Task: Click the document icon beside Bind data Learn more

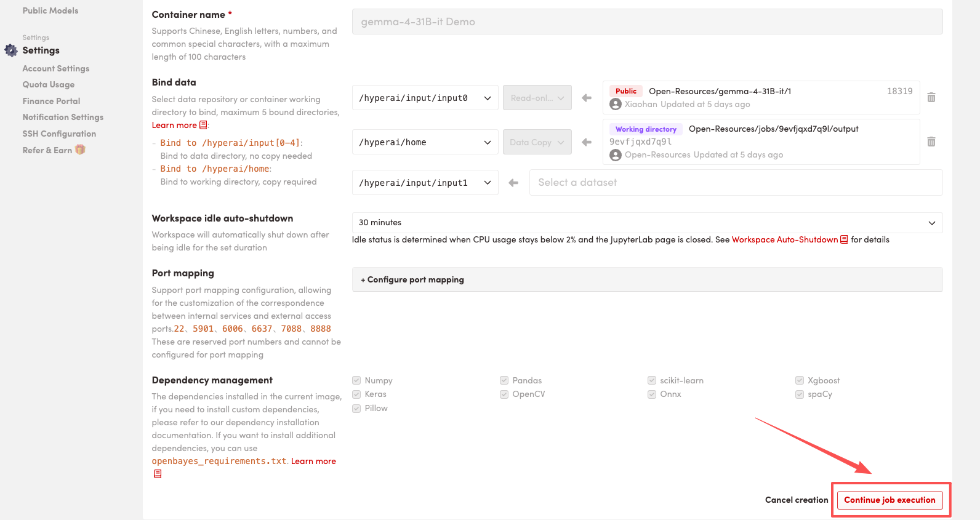Action: 203,125
